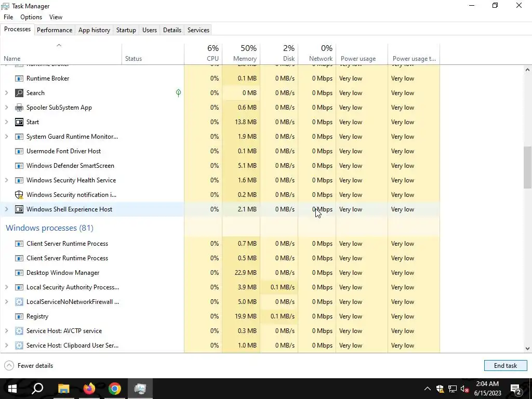Click the scrollbar up arrow
The width and height of the screenshot is (532, 399).
coord(528,70)
